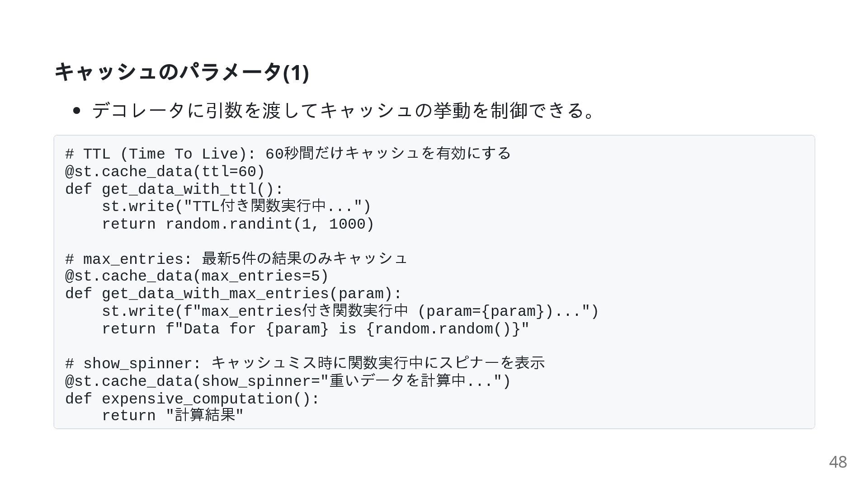Click the slide title キャッシュのパラメータ(1)

click(x=181, y=72)
